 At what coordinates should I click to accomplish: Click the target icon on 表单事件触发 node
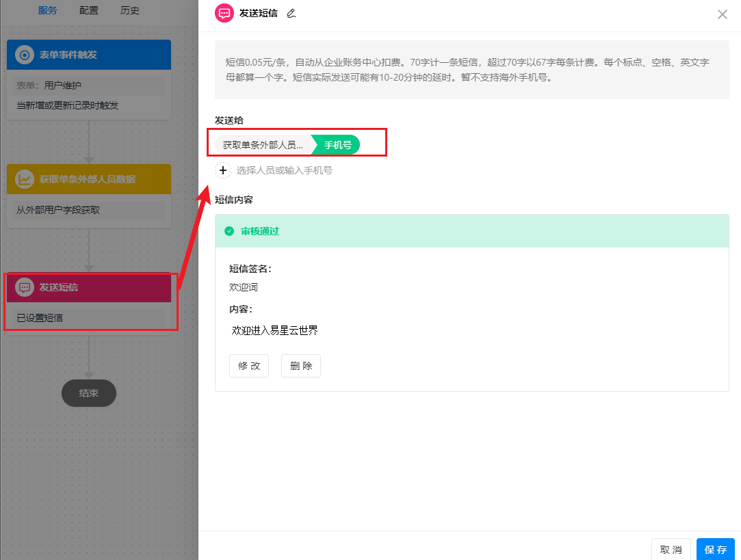point(24,55)
